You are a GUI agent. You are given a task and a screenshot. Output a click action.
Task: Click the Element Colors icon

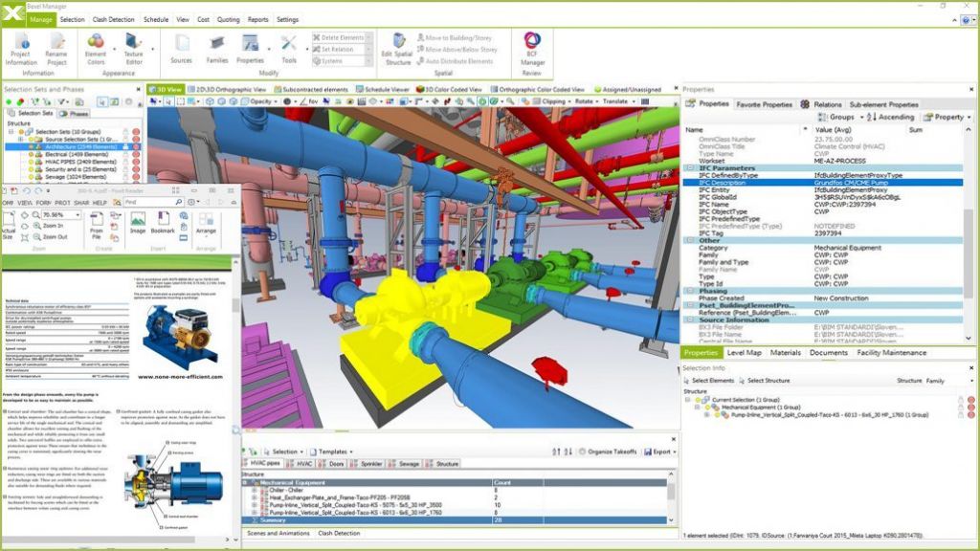96,49
